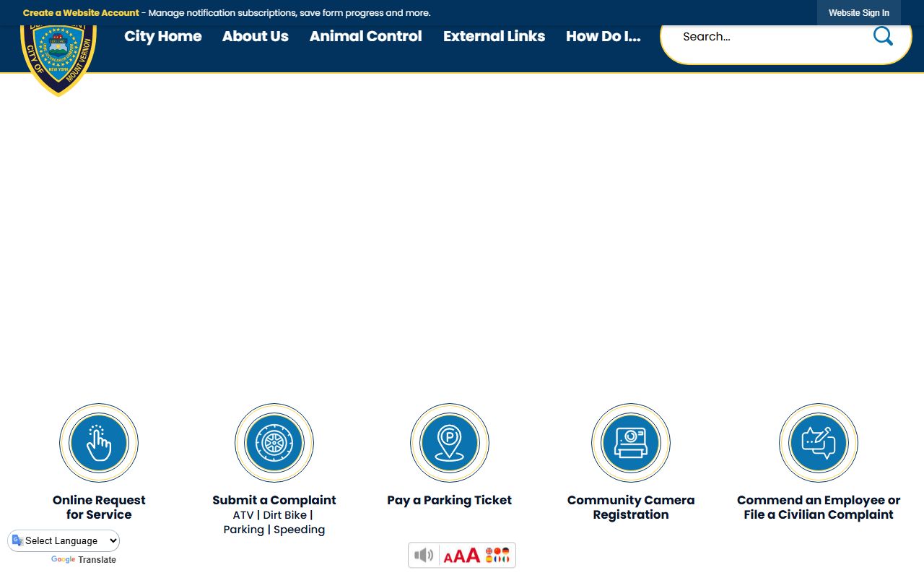Click the search magnifier icon
The image size is (924, 578).
pyautogui.click(x=883, y=36)
